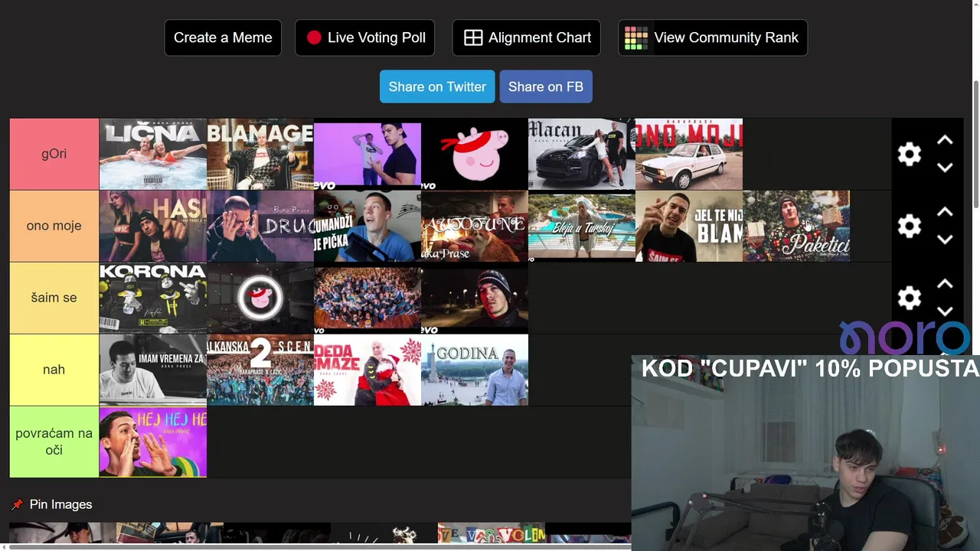Screen dimensions: 980x551
Task: Open settings gear for the ono moje row
Action: (909, 226)
